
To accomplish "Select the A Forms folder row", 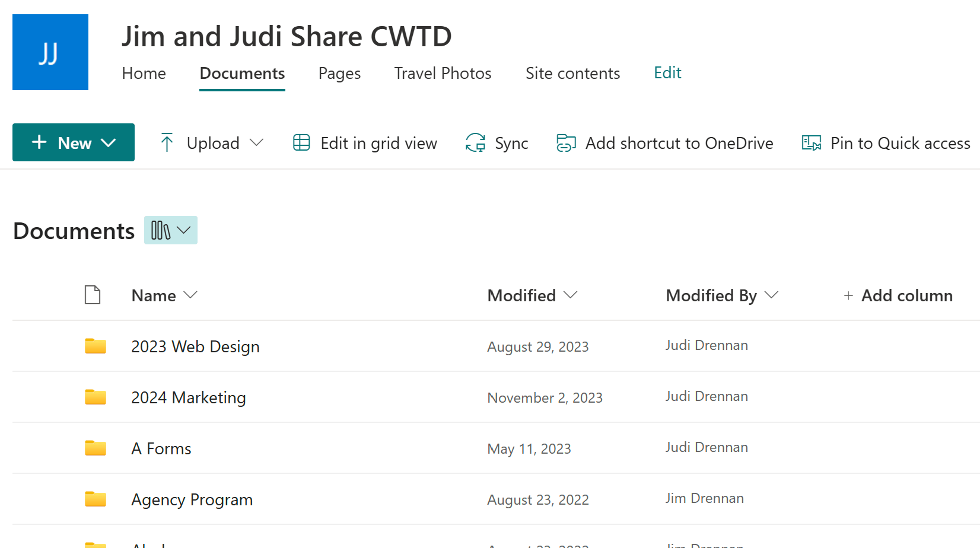I will (x=161, y=448).
